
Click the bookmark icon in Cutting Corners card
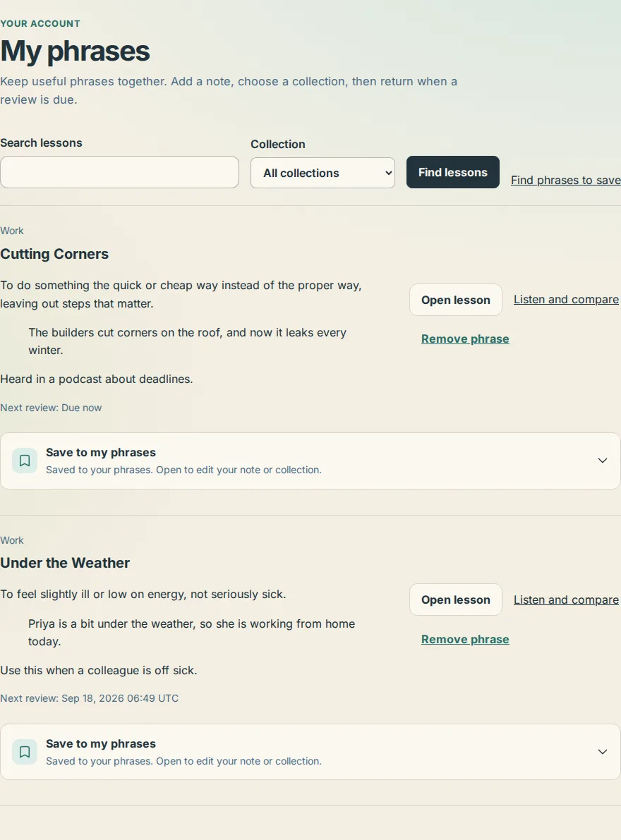pos(25,461)
